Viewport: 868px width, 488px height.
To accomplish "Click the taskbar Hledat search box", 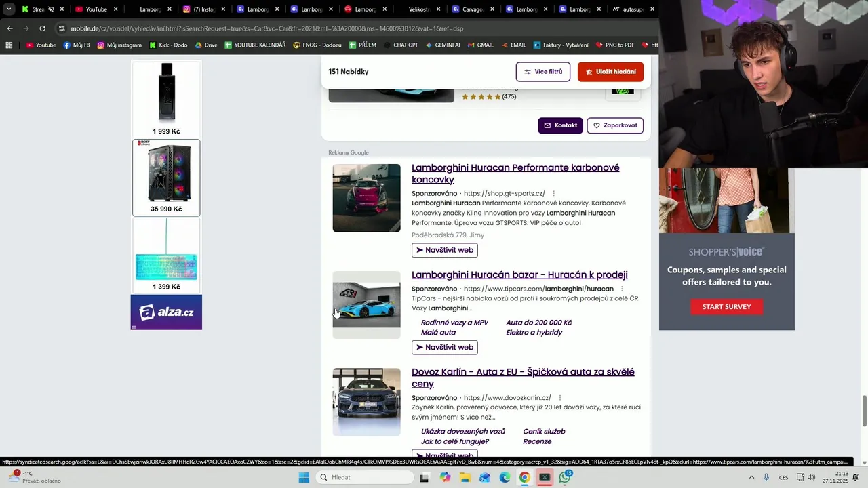I will (x=366, y=477).
